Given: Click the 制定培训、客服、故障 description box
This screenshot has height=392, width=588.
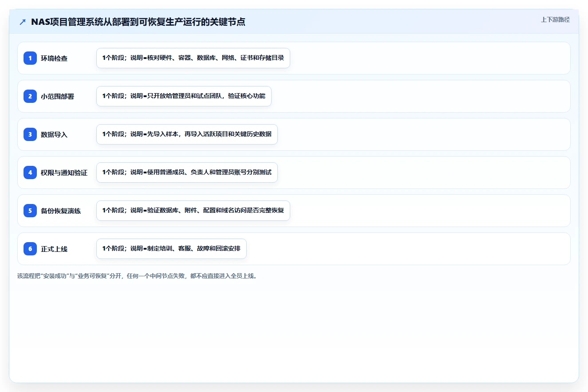Looking at the screenshot, I should coord(171,249).
